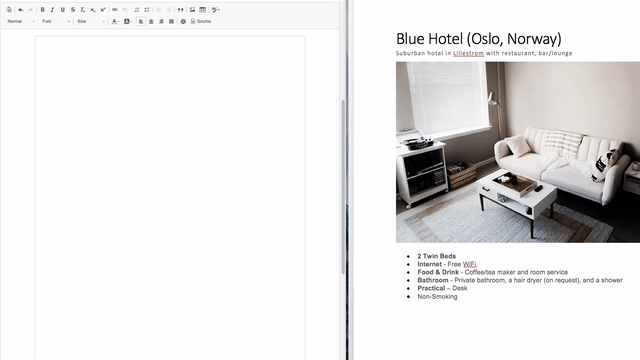Viewport: 640px width, 360px height.
Task: Open the Size dropdown
Action: coord(91,21)
